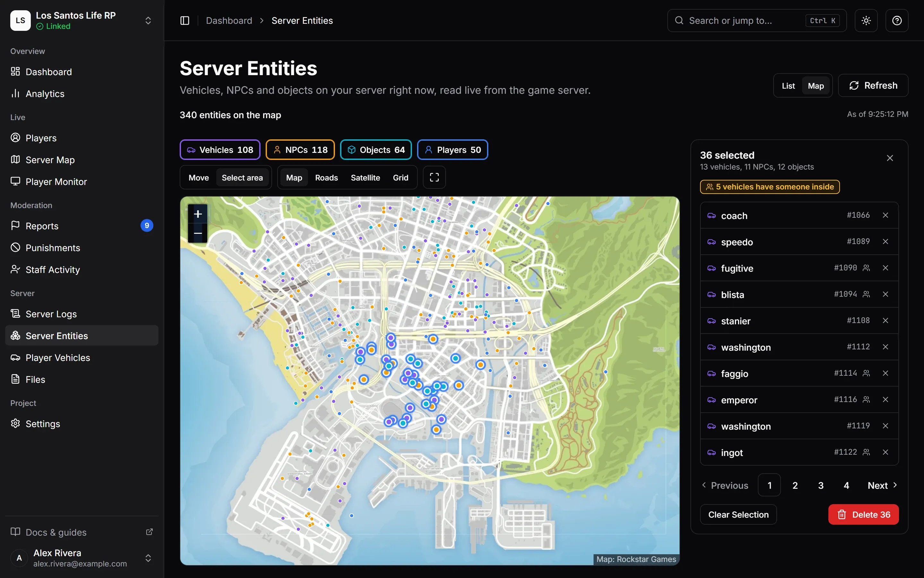Click Clear Selection button
924x578 pixels.
[x=738, y=514]
